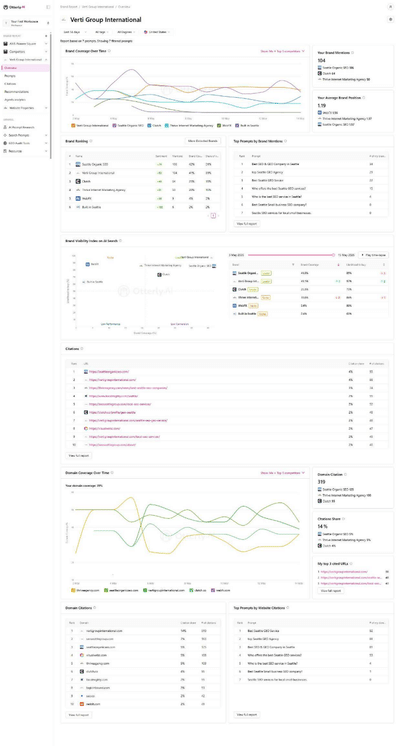The image size is (400, 746).
Task: Click the GEO Audit Tools icon in sidebar
Action: pyautogui.click(x=5, y=143)
